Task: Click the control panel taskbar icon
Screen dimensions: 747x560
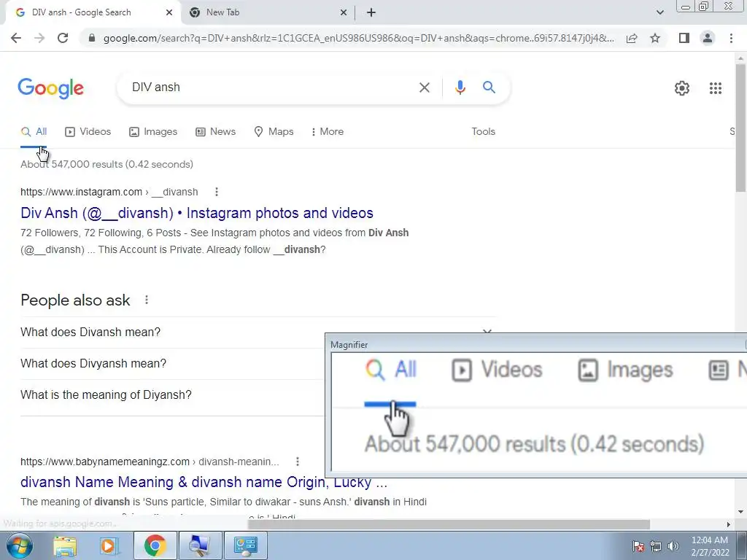Action: click(245, 545)
